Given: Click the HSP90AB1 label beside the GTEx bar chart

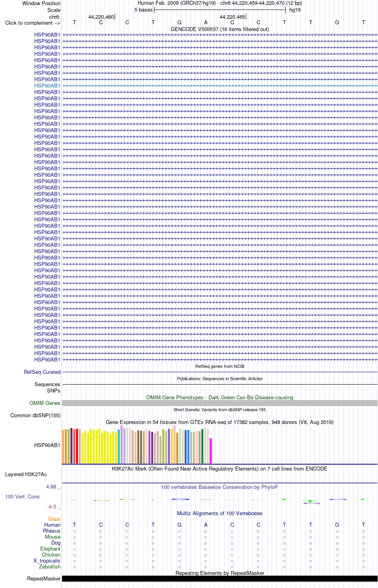Looking at the screenshot, I should click(x=47, y=445).
